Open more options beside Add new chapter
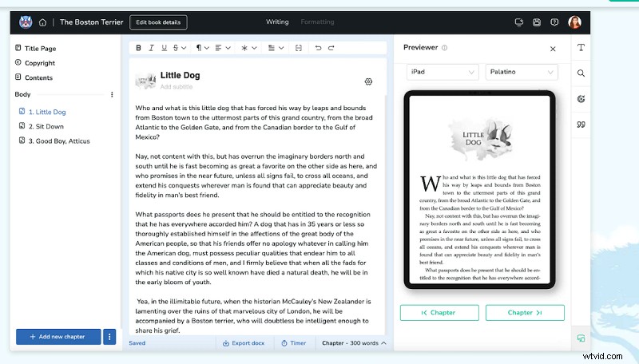The image size is (639, 364). pos(109,337)
